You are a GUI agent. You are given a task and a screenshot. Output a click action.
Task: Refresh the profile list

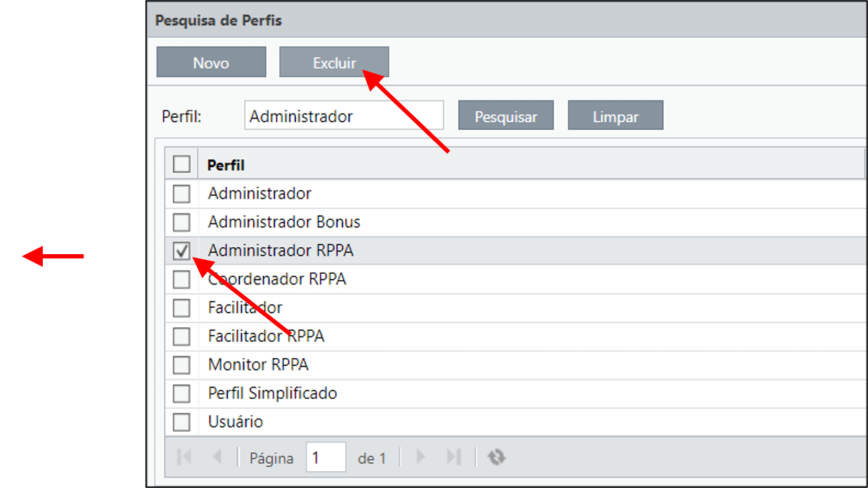point(497,457)
